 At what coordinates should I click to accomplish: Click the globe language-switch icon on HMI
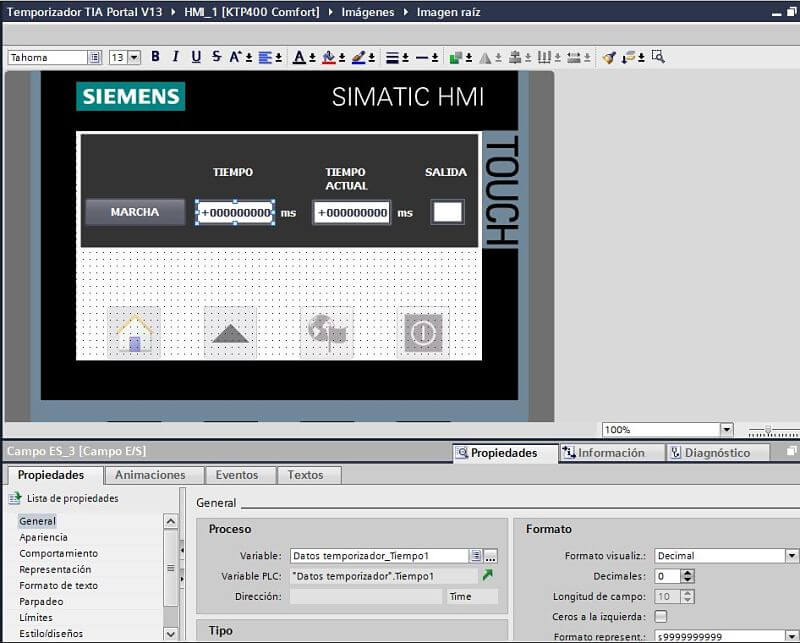point(327,333)
